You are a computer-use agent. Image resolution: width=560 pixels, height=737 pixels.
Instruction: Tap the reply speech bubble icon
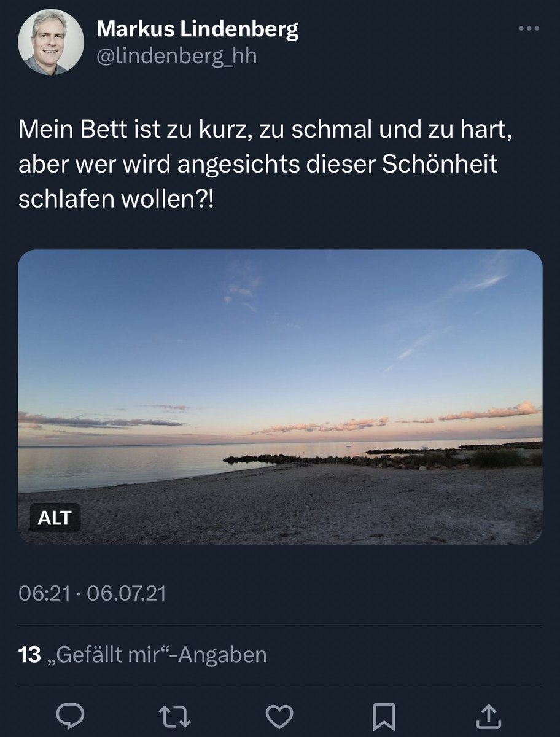pyautogui.click(x=71, y=716)
